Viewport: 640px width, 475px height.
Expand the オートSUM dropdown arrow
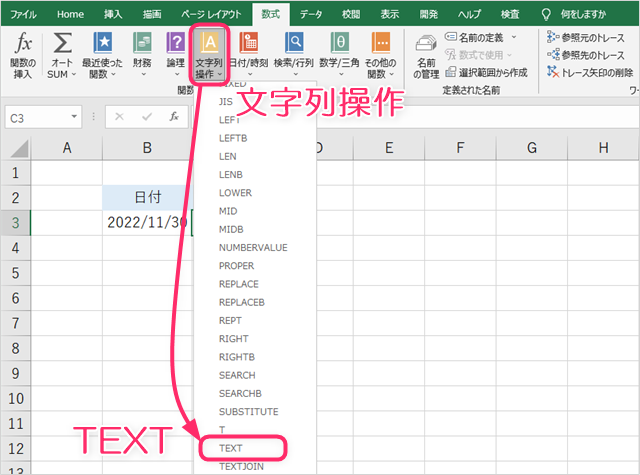click(74, 74)
